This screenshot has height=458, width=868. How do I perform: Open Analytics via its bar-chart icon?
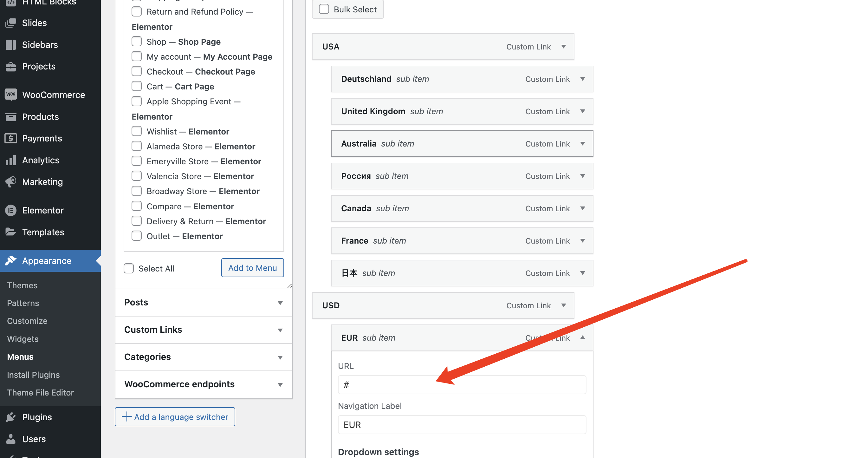click(11, 160)
